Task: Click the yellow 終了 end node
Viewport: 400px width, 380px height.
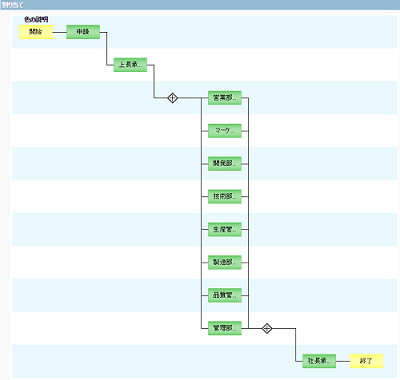Action: tap(366, 361)
